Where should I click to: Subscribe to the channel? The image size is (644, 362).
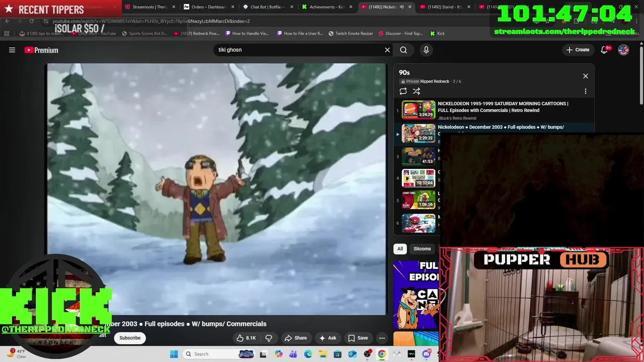[130, 338]
